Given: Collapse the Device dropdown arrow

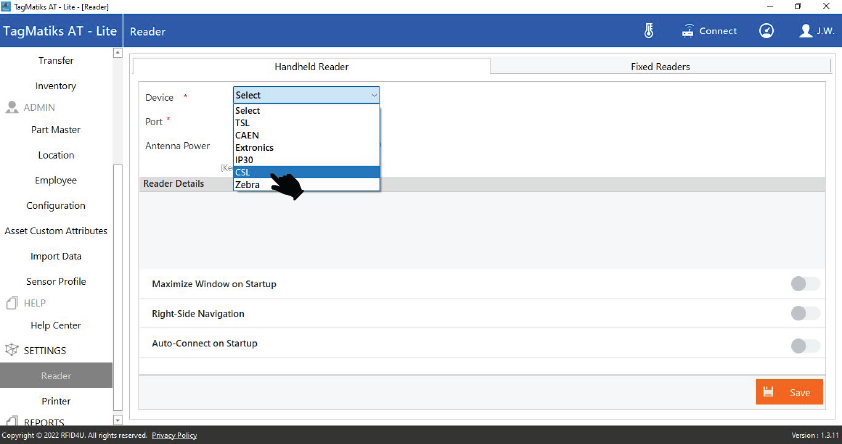Looking at the screenshot, I should [374, 96].
